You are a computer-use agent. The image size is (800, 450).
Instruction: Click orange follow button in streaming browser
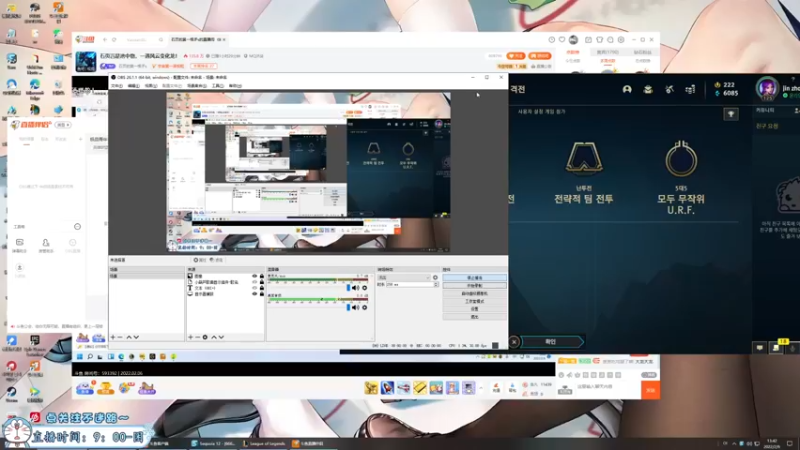(x=516, y=56)
